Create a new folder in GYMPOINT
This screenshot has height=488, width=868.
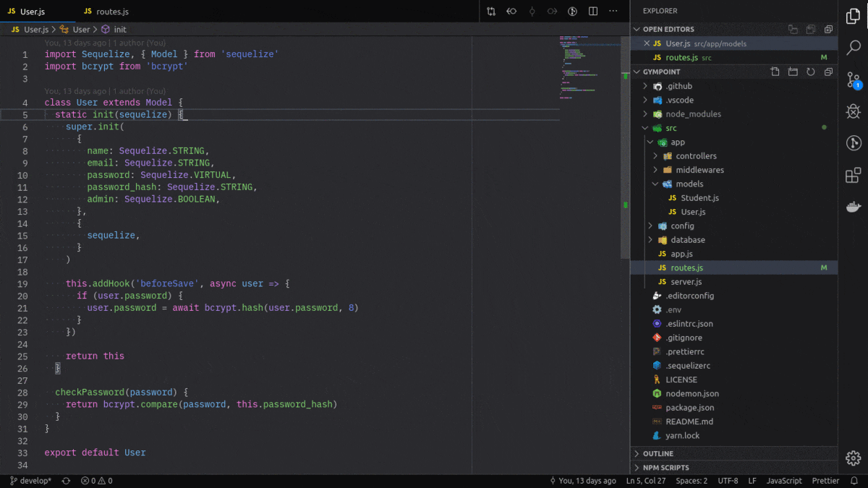[793, 72]
